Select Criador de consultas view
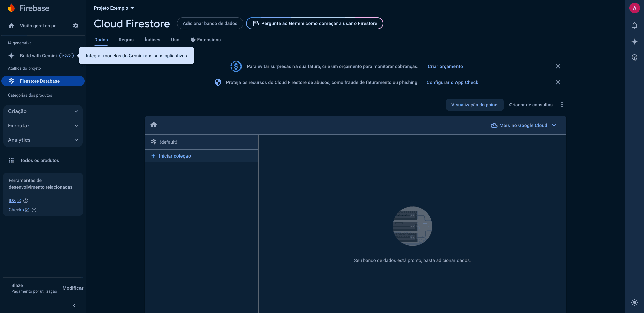The image size is (644, 313). click(x=531, y=105)
